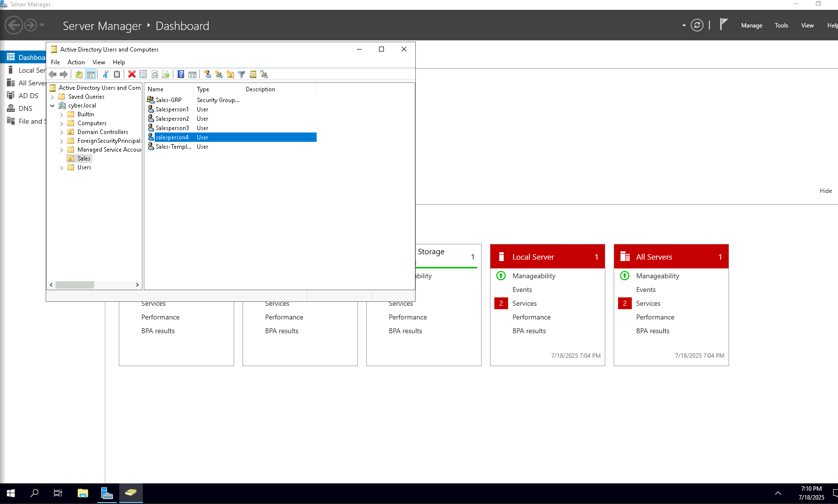
Task: Open Server Manager View menu
Action: click(808, 26)
